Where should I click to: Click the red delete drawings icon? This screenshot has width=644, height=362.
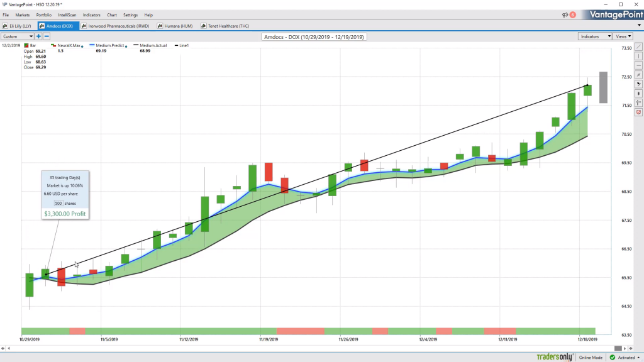(x=639, y=112)
